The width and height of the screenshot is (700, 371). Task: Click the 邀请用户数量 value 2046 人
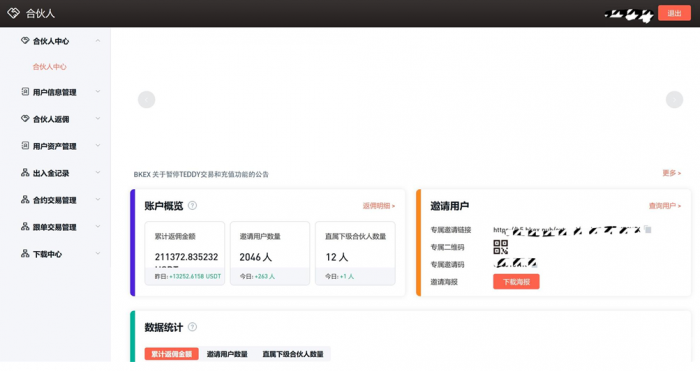255,257
